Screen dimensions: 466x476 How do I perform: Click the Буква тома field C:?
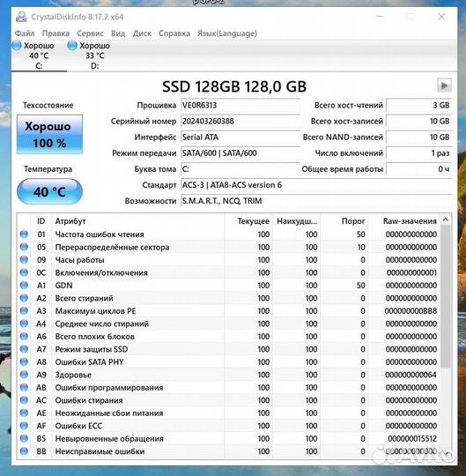[x=240, y=169]
